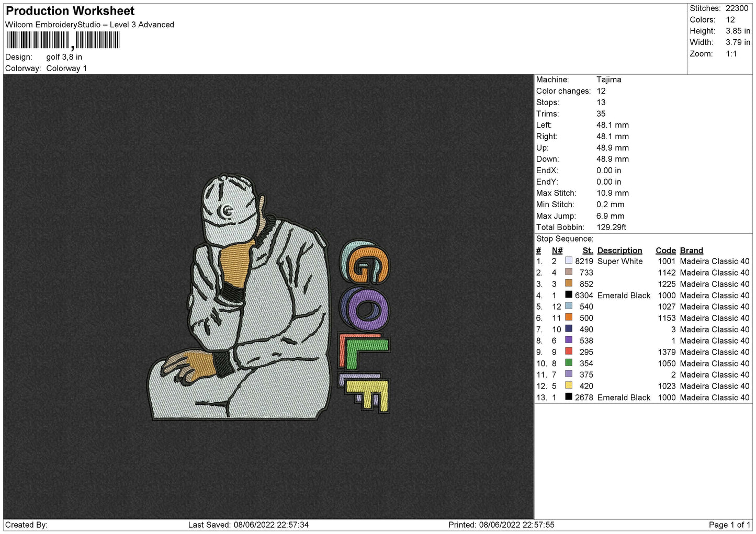Screen dimensions: 756x534
Task: Click the navy swatch in row 7
Action: (x=569, y=328)
